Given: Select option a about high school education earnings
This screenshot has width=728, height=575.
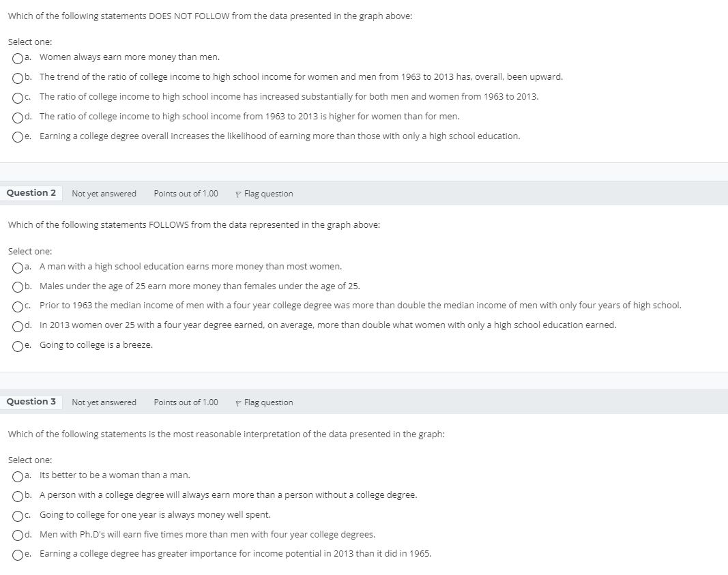Looking at the screenshot, I should (18, 267).
